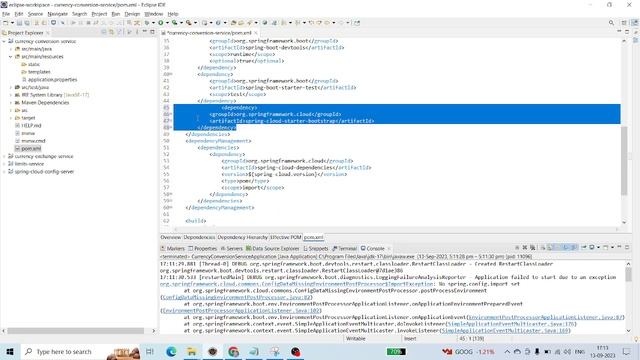The height and width of the screenshot is (360, 640).
Task: Open File Explorer from the taskbar
Action: coord(191,351)
